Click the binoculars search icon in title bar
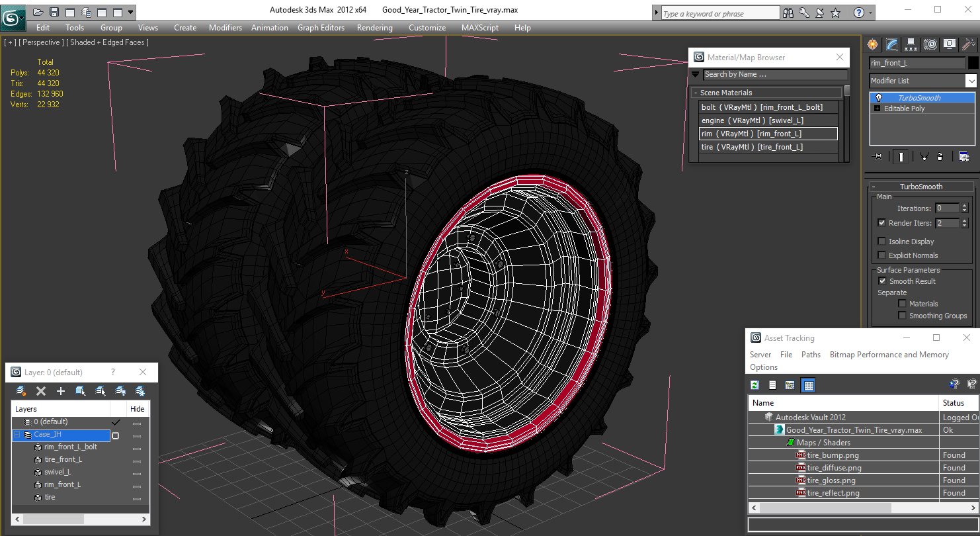The height and width of the screenshot is (536, 980). [788, 13]
